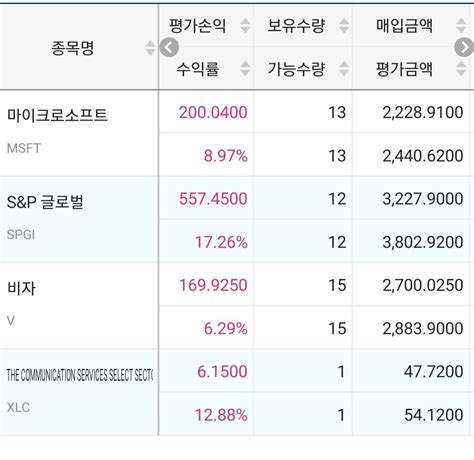The width and height of the screenshot is (474, 460).
Task: Sort by 평가손익 using sort arrows
Action: pyautogui.click(x=245, y=26)
